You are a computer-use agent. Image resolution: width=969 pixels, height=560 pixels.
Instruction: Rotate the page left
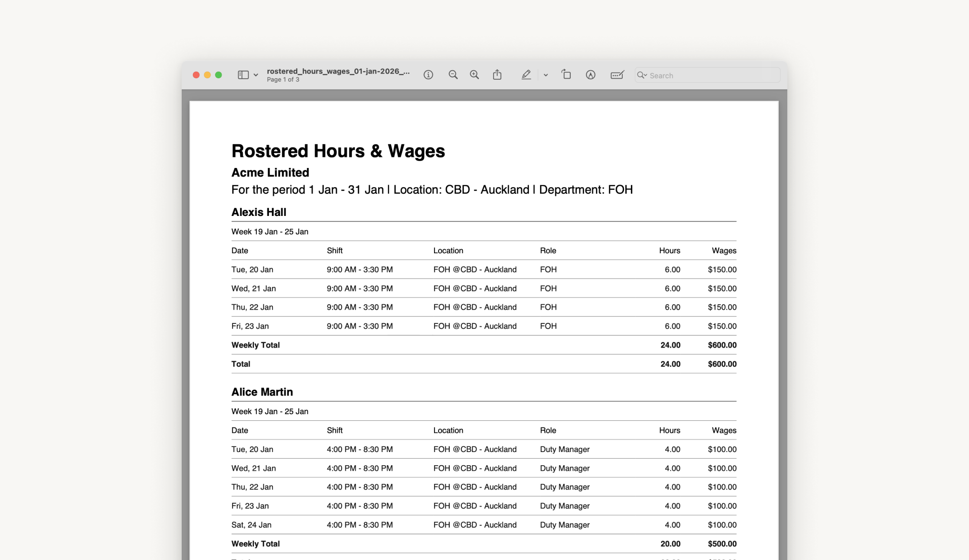(x=566, y=75)
